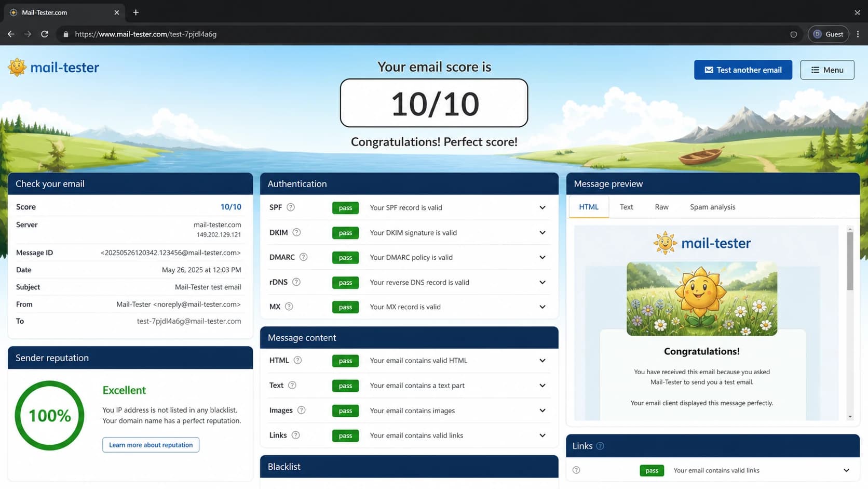Click the To address test-7pjdl4a6g@mail-tester.com
This screenshot has width=868, height=489.
(x=189, y=321)
